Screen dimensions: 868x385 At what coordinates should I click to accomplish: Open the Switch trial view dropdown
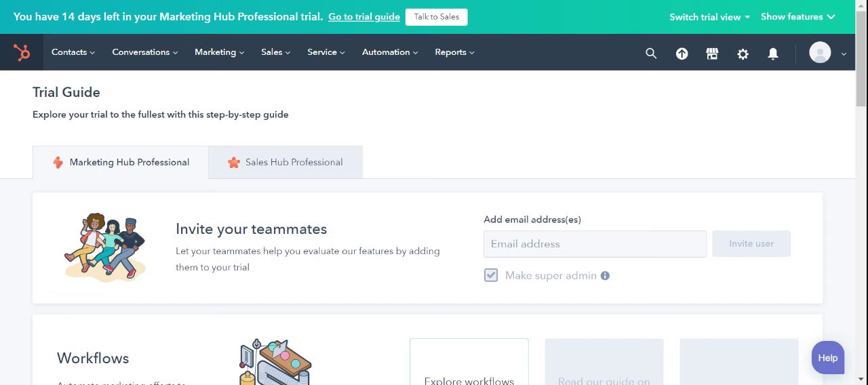click(709, 17)
